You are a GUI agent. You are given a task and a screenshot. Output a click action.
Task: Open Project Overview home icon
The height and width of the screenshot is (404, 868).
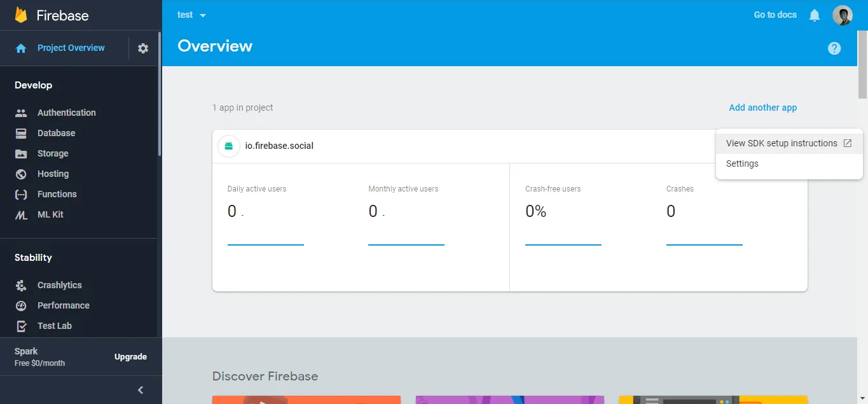[21, 48]
